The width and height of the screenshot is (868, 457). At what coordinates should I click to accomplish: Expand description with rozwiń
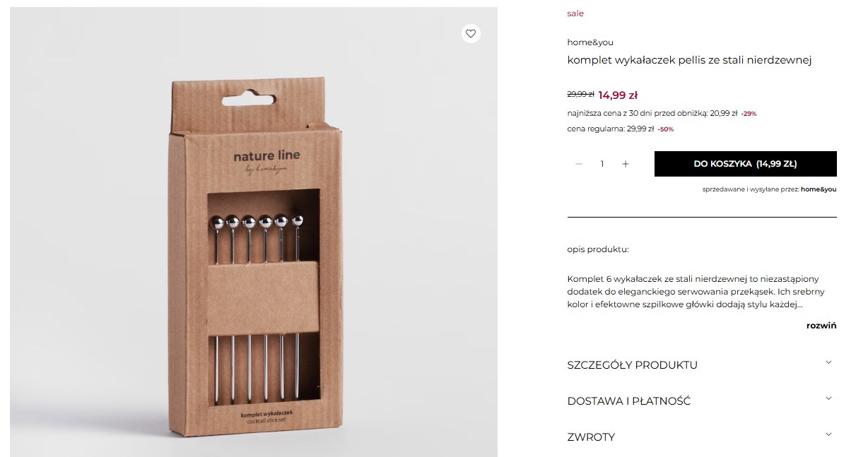coord(821,326)
